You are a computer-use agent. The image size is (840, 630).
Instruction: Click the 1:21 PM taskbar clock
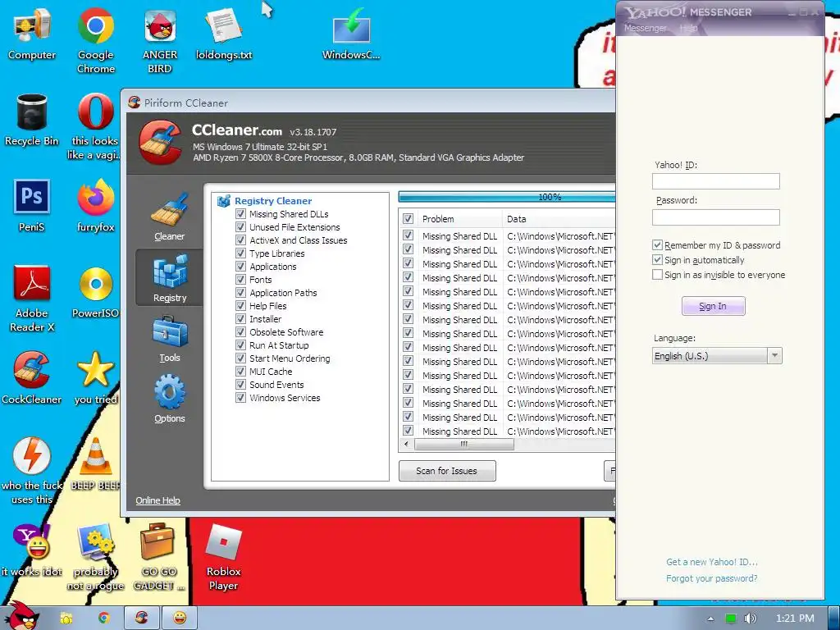tap(795, 619)
